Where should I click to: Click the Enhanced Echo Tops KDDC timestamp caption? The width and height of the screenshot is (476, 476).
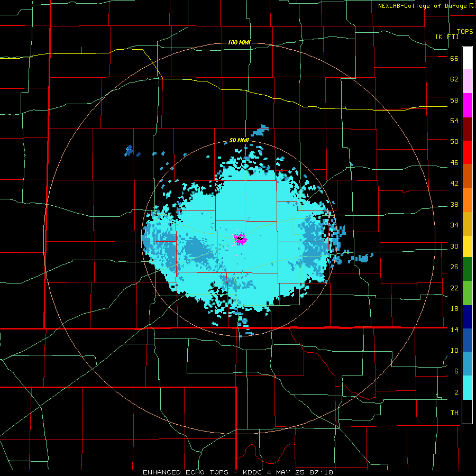[x=237, y=472]
